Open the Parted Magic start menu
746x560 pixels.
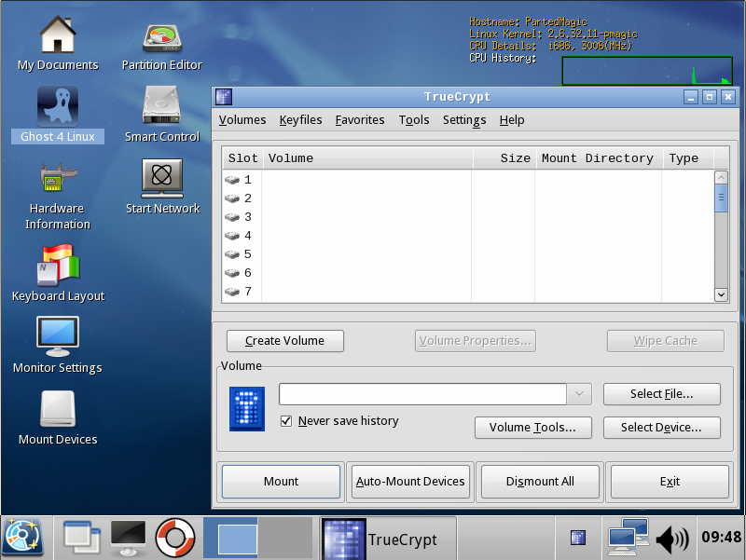coord(22,538)
